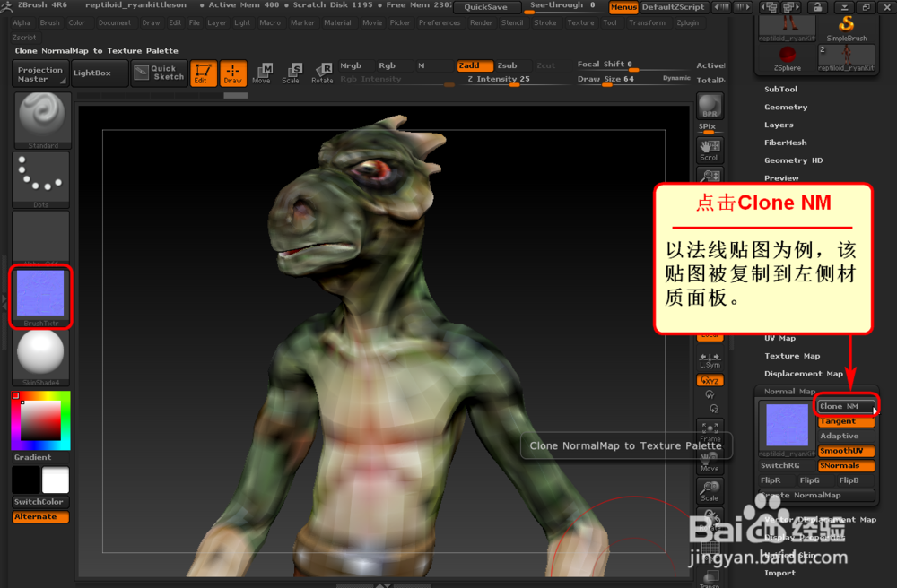The image size is (897, 588).
Task: Open the Zplugin menu
Action: coord(687,23)
